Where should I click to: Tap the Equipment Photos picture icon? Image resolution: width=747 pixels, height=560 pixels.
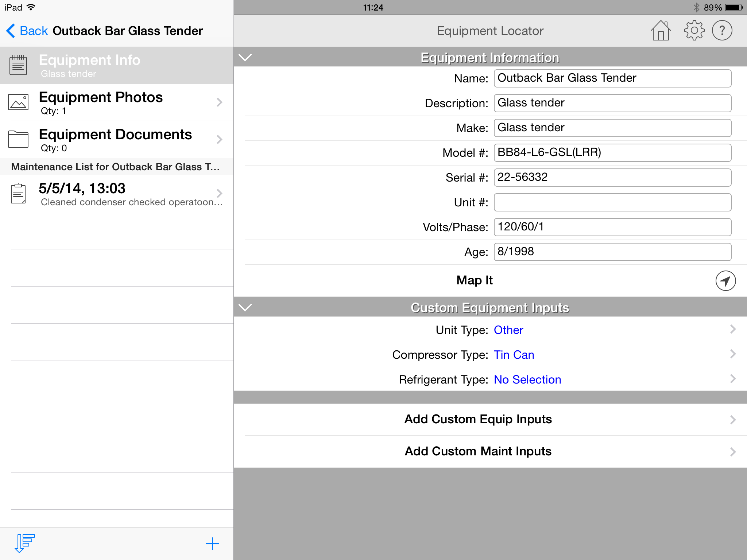coord(18,102)
